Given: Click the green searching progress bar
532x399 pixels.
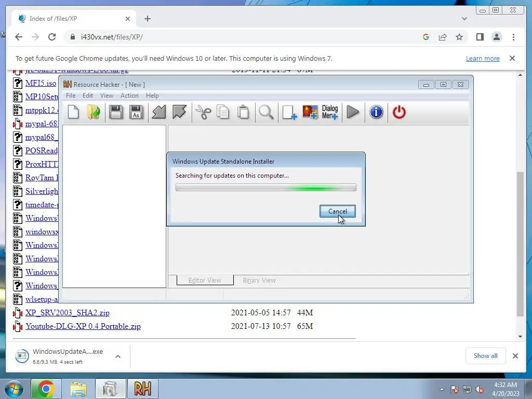Looking at the screenshot, I should (x=265, y=187).
